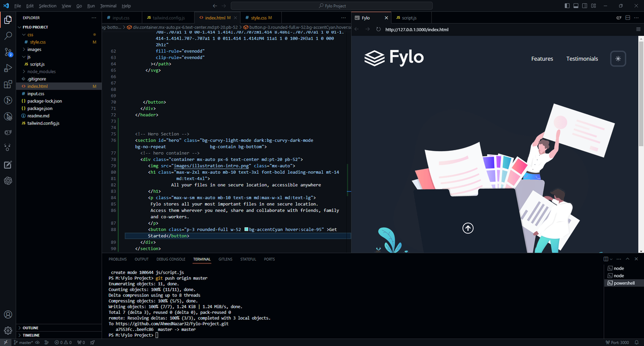This screenshot has height=346, width=644.
Task: Click the scroll-to-top arrow on the webpage
Action: [x=468, y=229]
